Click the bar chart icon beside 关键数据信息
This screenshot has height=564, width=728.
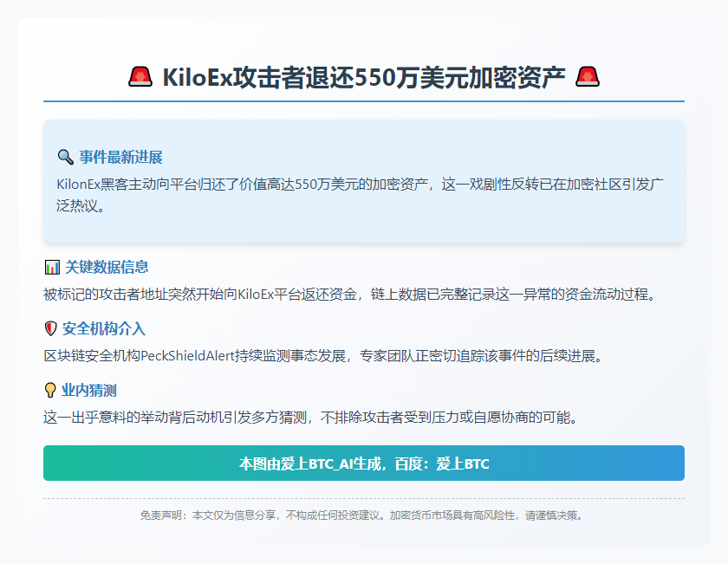click(52, 267)
